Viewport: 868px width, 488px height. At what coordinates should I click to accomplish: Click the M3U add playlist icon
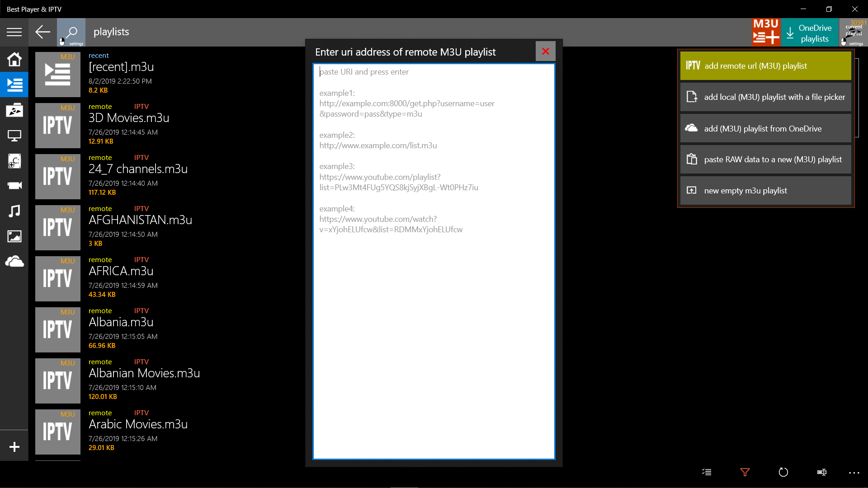[x=766, y=32]
